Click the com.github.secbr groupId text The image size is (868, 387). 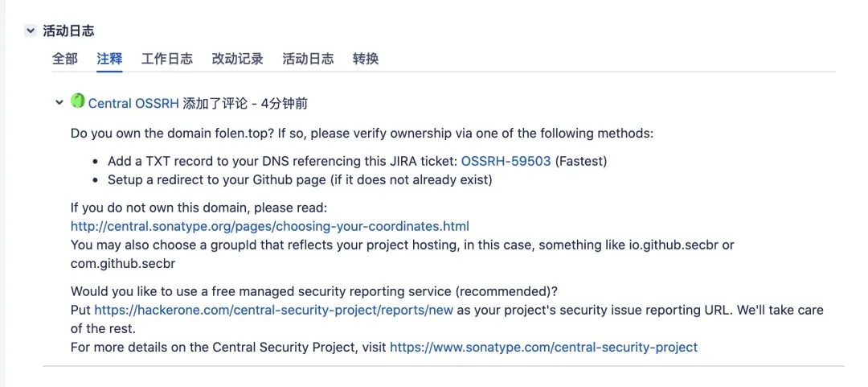[123, 264]
